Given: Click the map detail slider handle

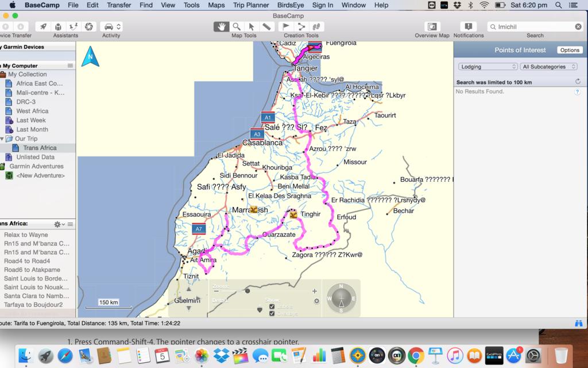Looking at the screenshot, I should click(x=260, y=310).
